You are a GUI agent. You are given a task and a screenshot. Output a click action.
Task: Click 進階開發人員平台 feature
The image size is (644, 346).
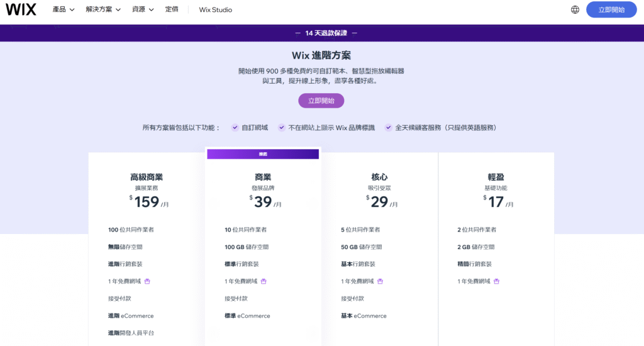click(131, 333)
